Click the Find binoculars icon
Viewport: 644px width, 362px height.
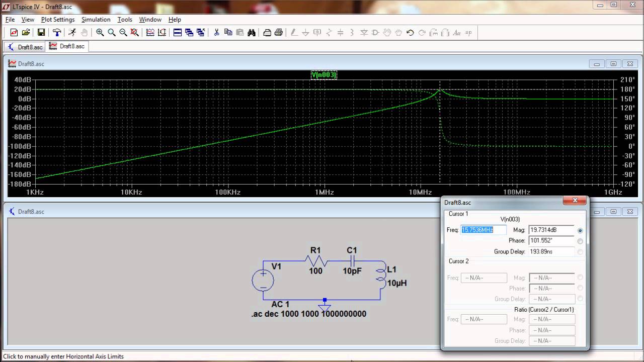[252, 32]
